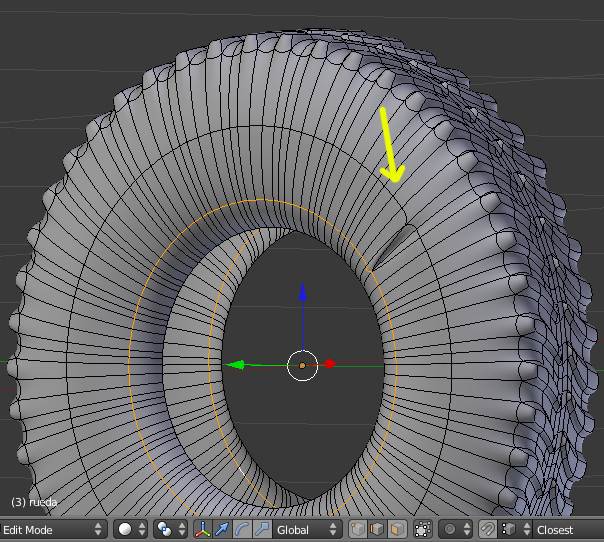Open the Global transform orientation dropdown
This screenshot has width=604, height=542.
point(307,530)
